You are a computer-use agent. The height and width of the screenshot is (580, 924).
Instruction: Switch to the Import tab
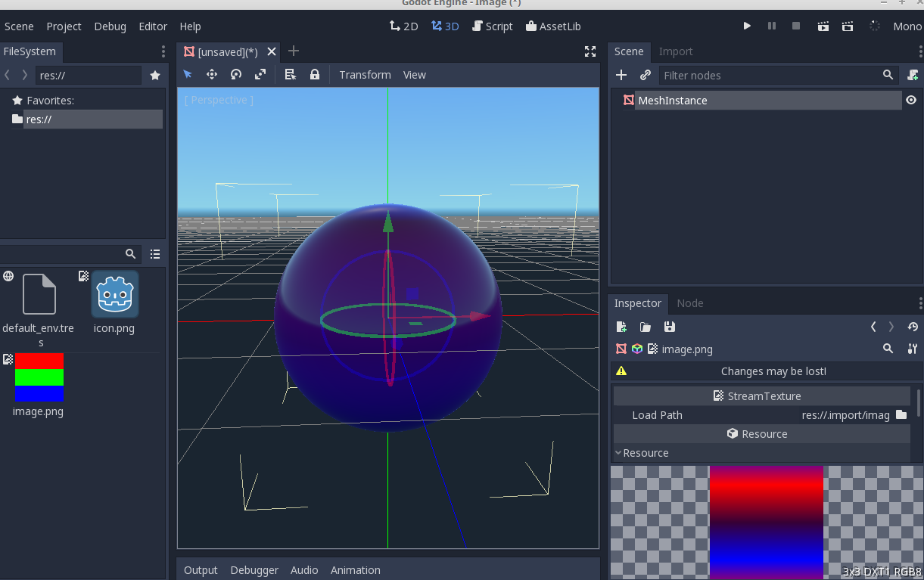pos(676,51)
